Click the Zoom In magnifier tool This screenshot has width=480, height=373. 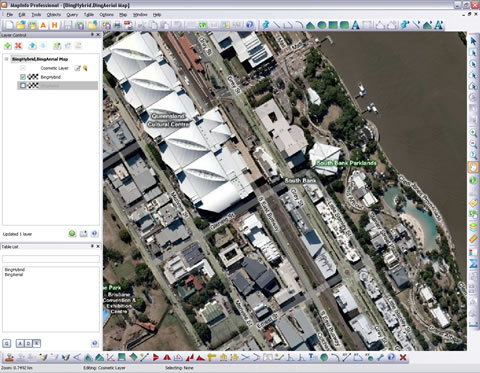[473, 133]
